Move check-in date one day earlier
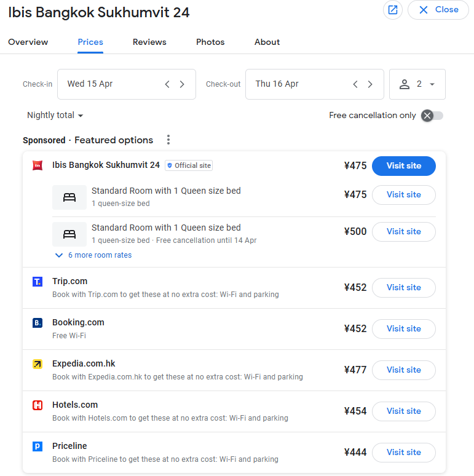474x476 pixels. (167, 84)
